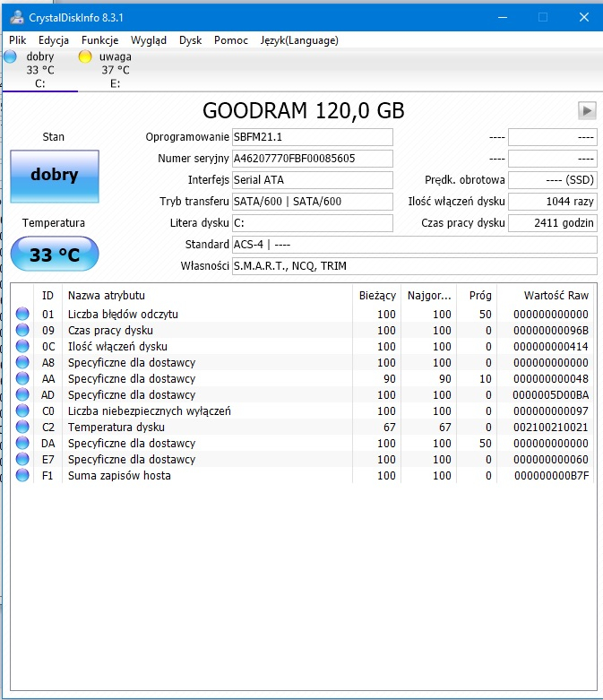Screen dimensions: 603x700
Task: Click the Interfejs field Serial ATA
Action: click(x=313, y=180)
